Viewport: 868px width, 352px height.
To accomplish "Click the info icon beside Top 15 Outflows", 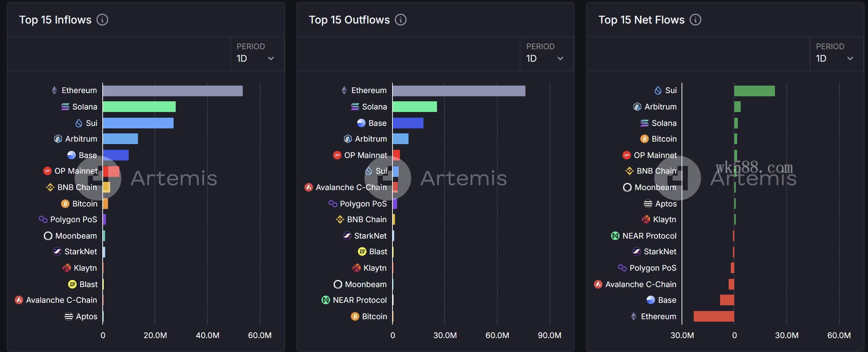I will pos(401,20).
